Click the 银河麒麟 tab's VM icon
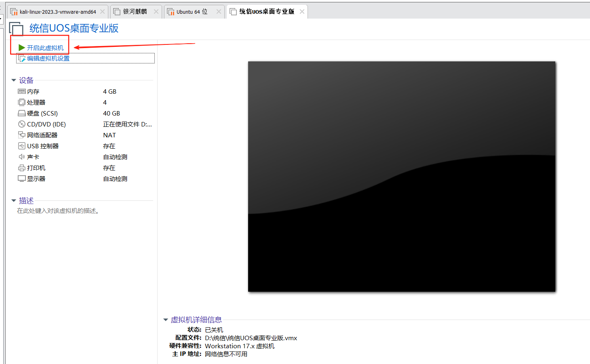 (x=117, y=12)
